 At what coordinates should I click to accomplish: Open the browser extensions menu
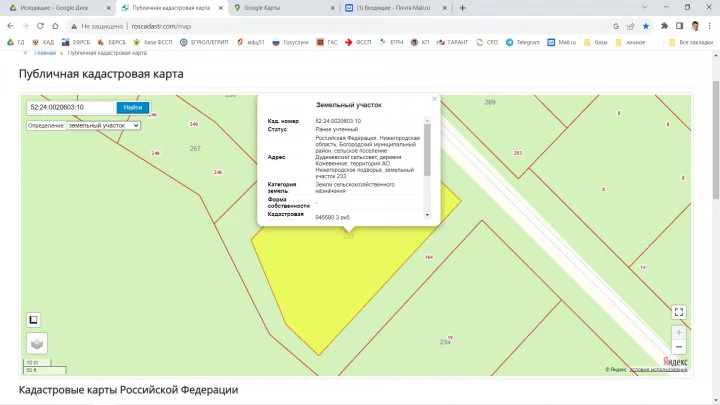664,26
